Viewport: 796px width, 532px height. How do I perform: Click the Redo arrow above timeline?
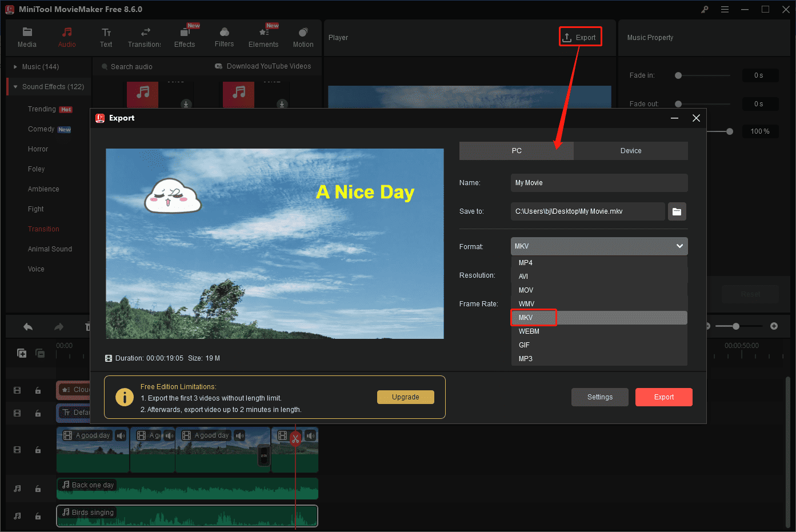click(59, 327)
